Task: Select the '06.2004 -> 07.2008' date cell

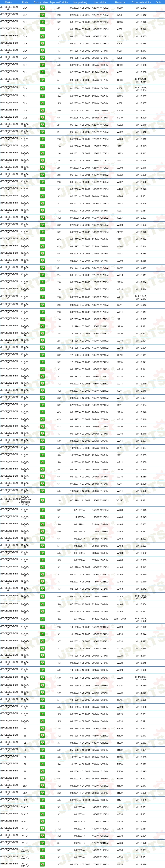Action: pos(80,864)
